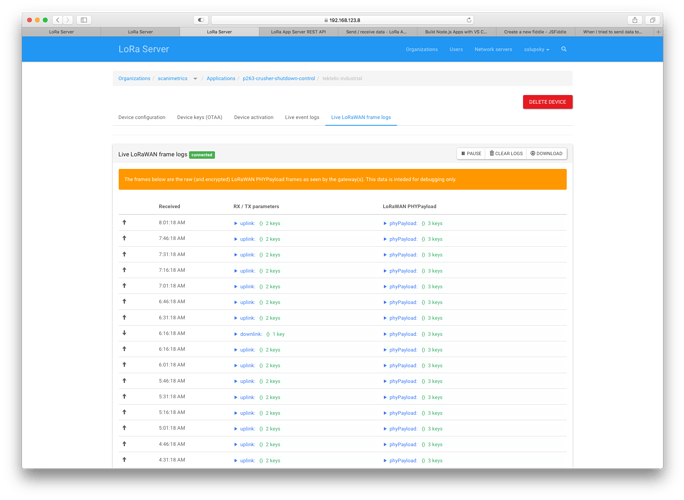Go forward with Safari forward arrow

tap(68, 20)
